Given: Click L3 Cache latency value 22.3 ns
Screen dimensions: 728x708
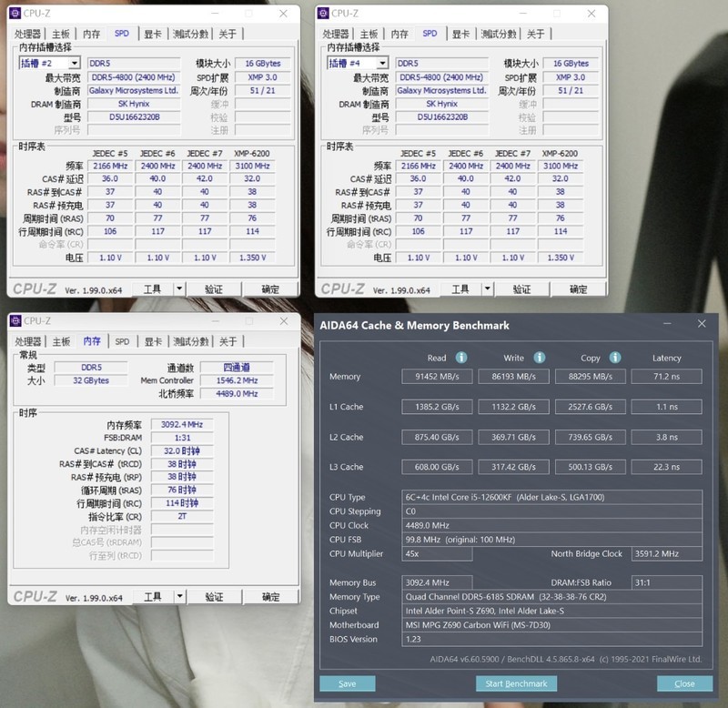Looking at the screenshot, I should pos(667,467).
